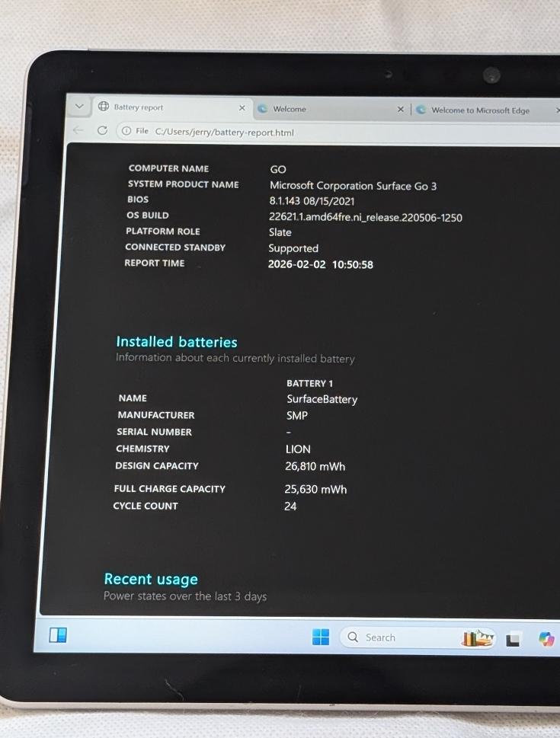Select the SurfaceBattery name value

click(322, 400)
